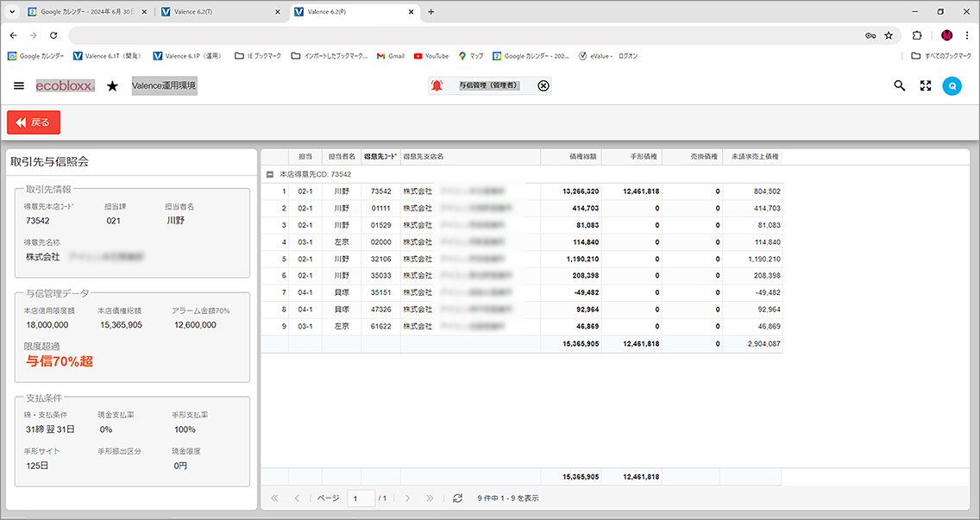Open IE ブックマーク folder
The width and height of the screenshot is (980, 520).
click(257, 56)
